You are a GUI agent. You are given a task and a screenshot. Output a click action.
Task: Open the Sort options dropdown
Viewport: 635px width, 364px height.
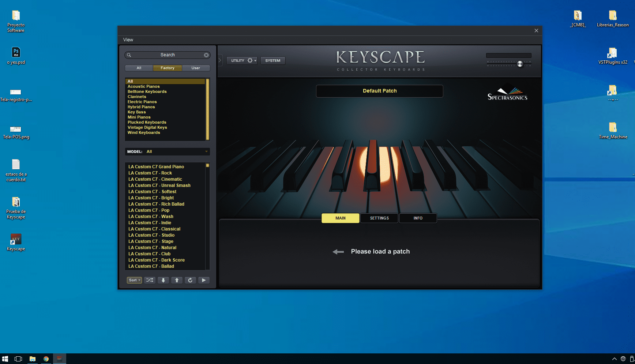(134, 280)
